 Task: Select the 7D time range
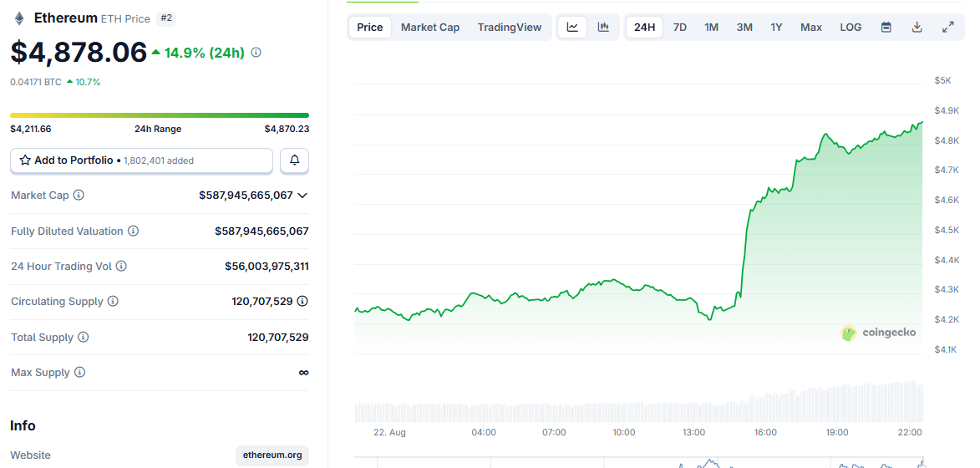pyautogui.click(x=679, y=28)
